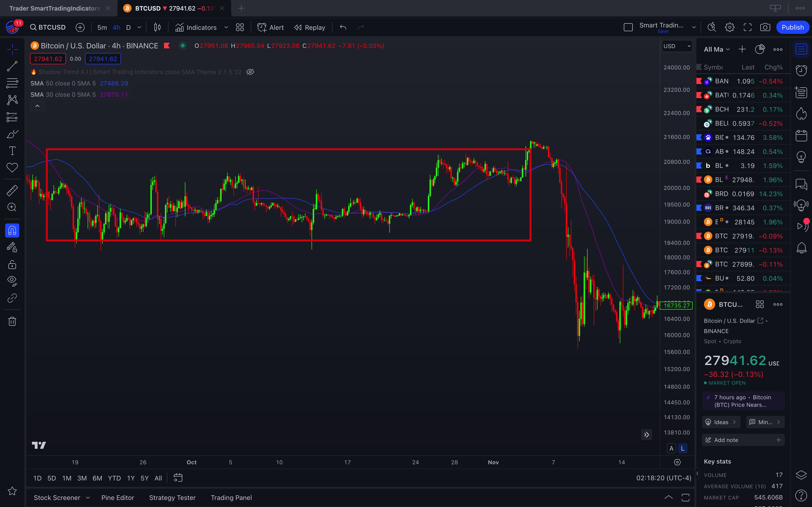Toggle the magnet mode tool

coord(12,230)
